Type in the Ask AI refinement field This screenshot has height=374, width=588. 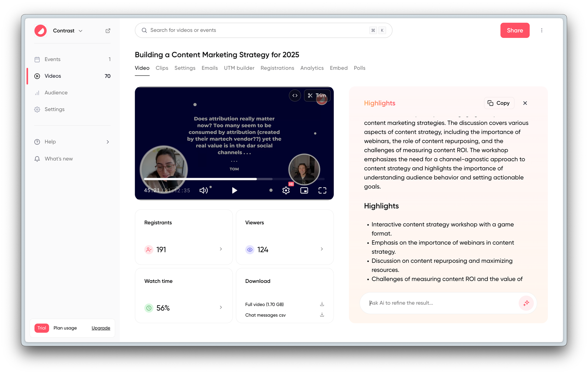coord(426,303)
